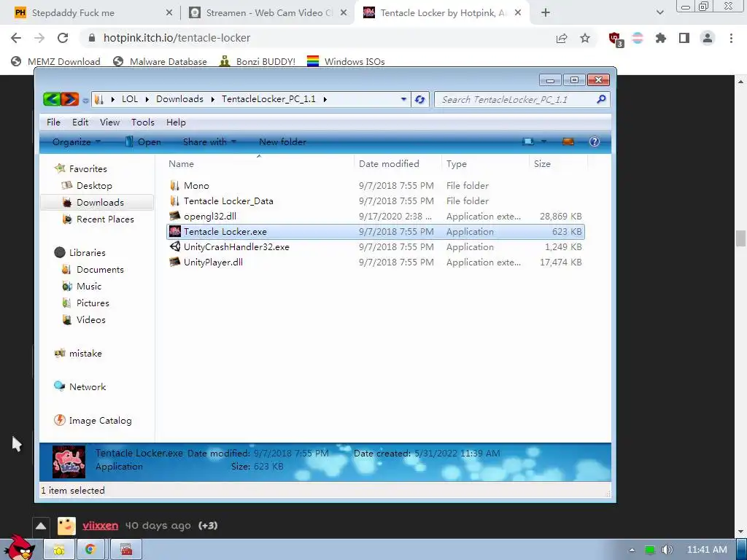Viewport: 747px width, 560px height.
Task: Toggle the preview pane icon
Action: [568, 141]
